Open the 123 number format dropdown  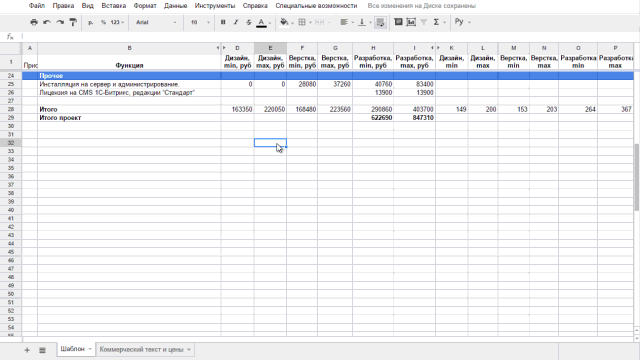(117, 22)
